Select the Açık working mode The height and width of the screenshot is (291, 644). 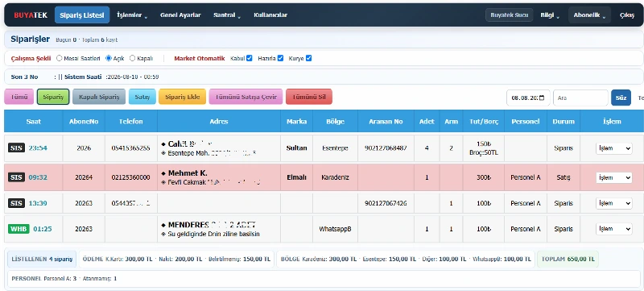[109, 58]
